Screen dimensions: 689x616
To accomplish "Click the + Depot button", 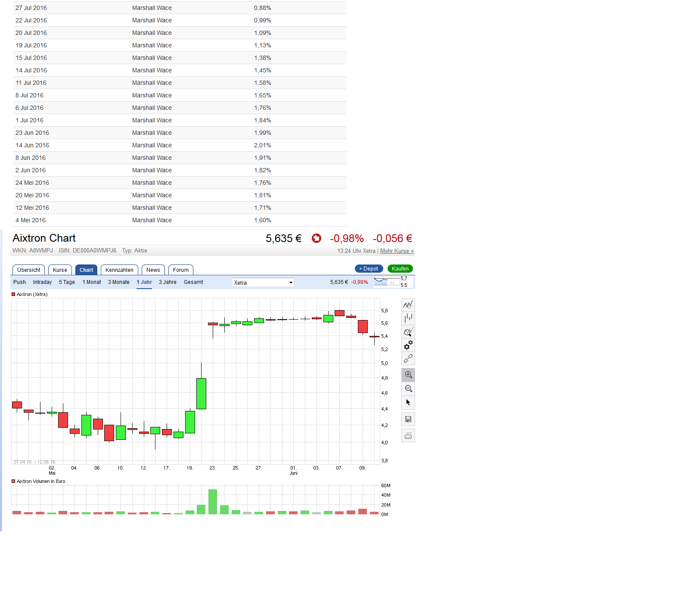I will coord(369,269).
